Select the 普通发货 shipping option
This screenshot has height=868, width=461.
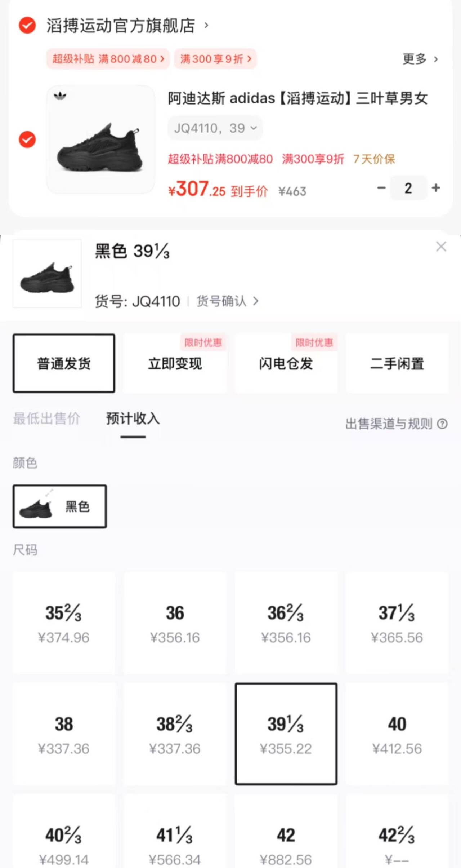point(64,363)
